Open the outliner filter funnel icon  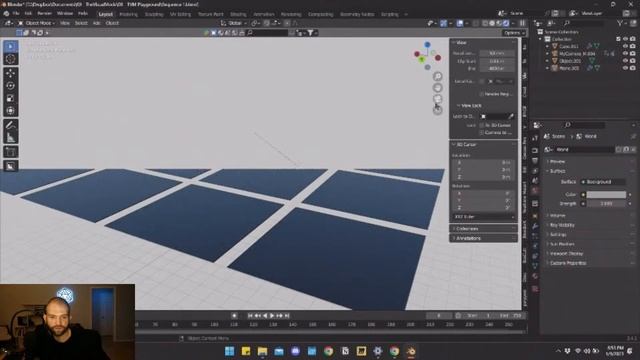(620, 23)
